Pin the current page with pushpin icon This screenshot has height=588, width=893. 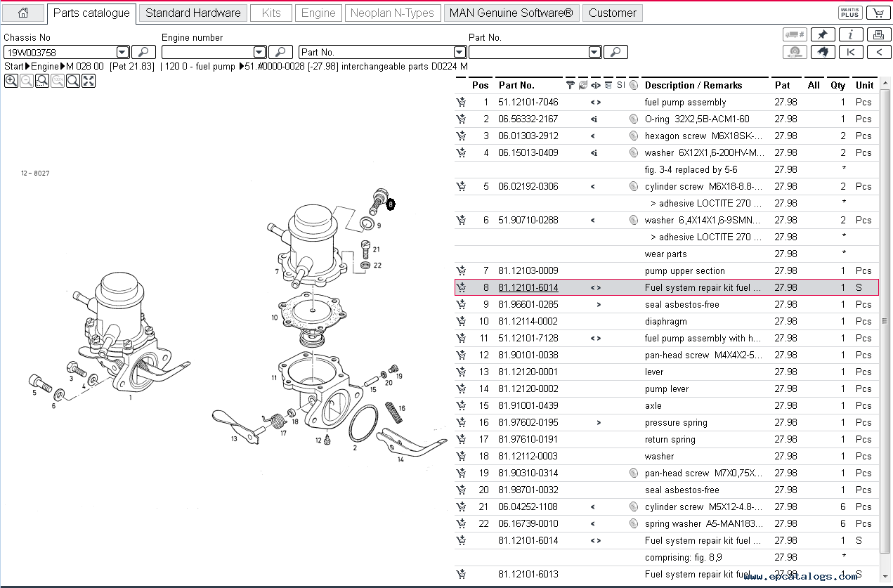coord(823,34)
